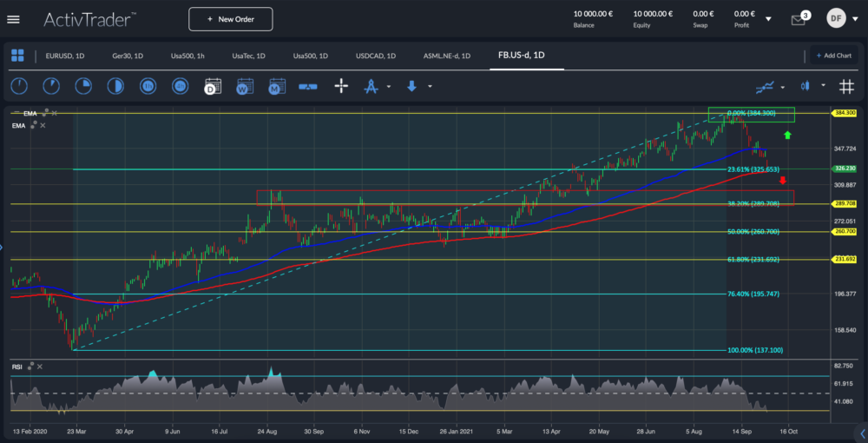Switch to the ASML.NE-d, 1D chart tab
This screenshot has height=443, width=868.
447,56
